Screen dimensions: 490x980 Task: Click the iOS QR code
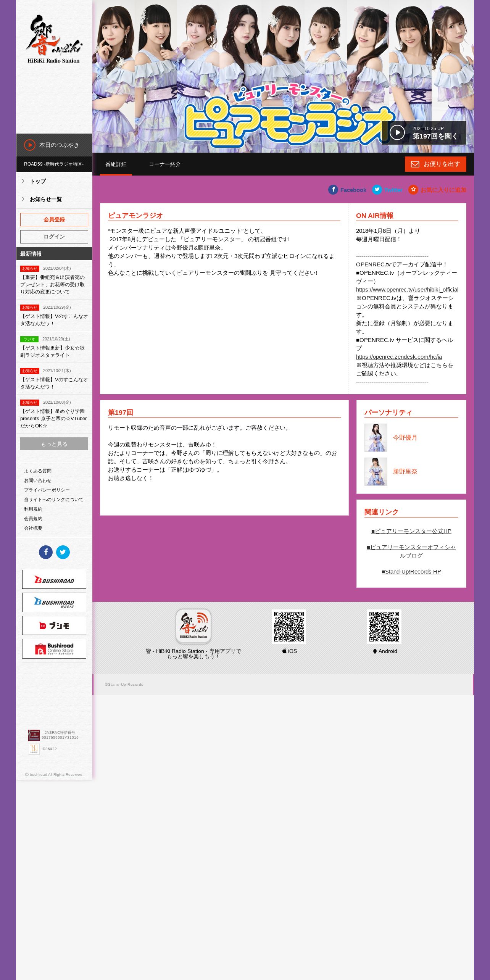[x=289, y=627]
